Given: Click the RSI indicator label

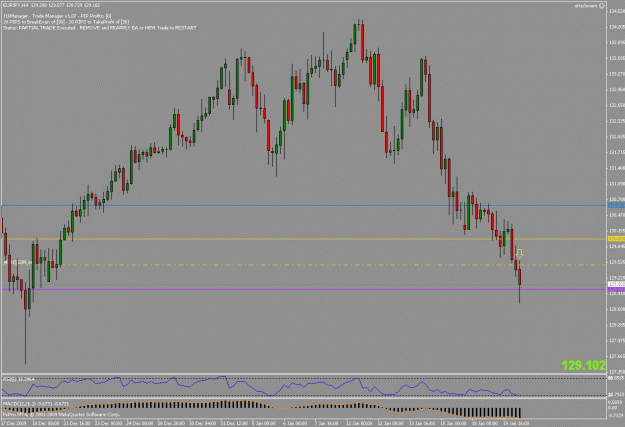Looking at the screenshot, I should 19,379.
